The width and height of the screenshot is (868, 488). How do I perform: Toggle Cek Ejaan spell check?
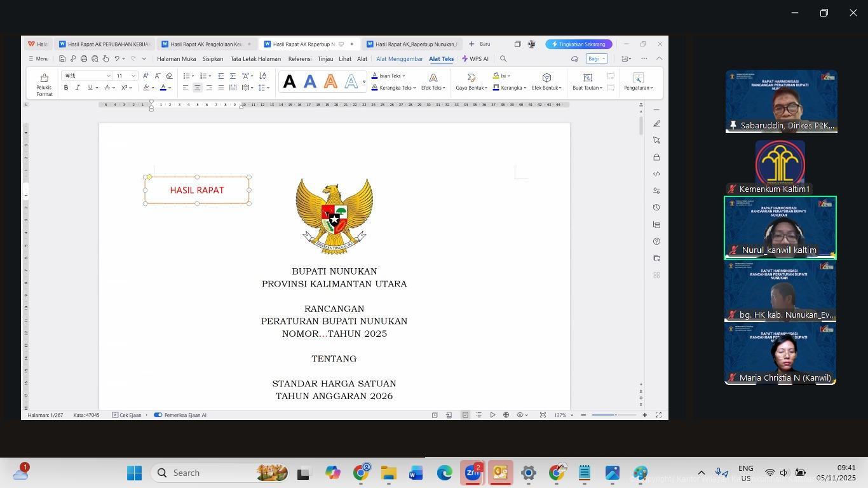click(126, 415)
